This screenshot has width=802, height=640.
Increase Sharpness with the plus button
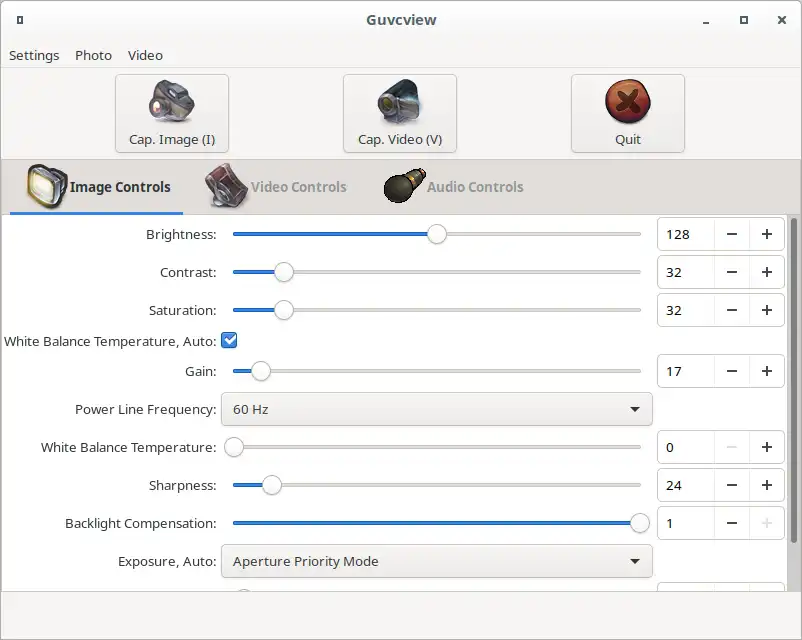767,485
